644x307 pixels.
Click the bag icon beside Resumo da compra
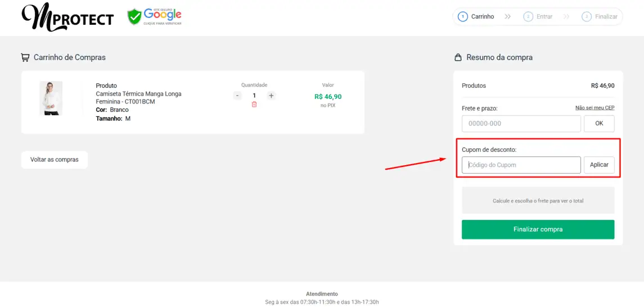458,57
